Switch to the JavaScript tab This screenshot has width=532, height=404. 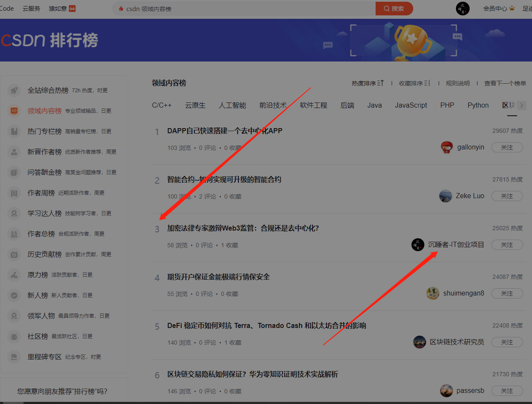(411, 105)
